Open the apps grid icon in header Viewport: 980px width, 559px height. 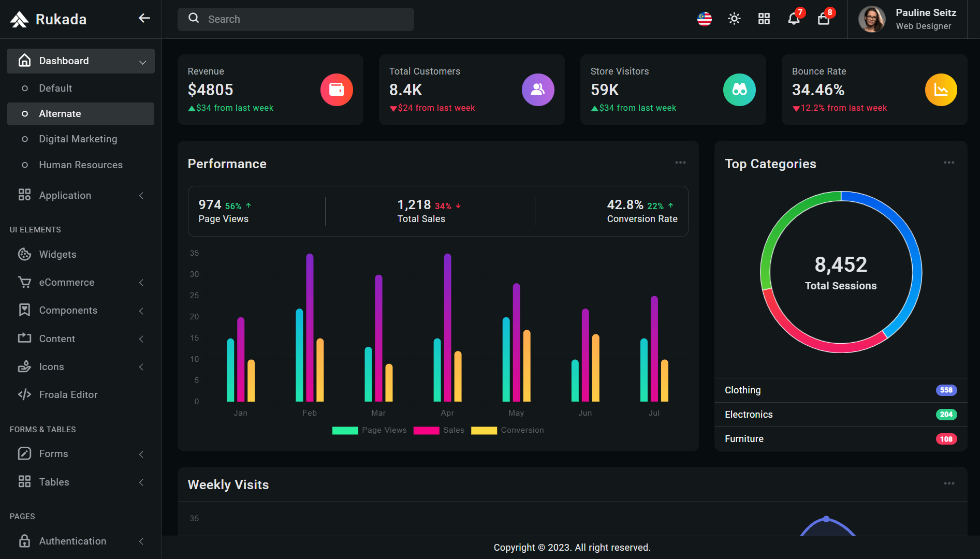click(x=764, y=19)
